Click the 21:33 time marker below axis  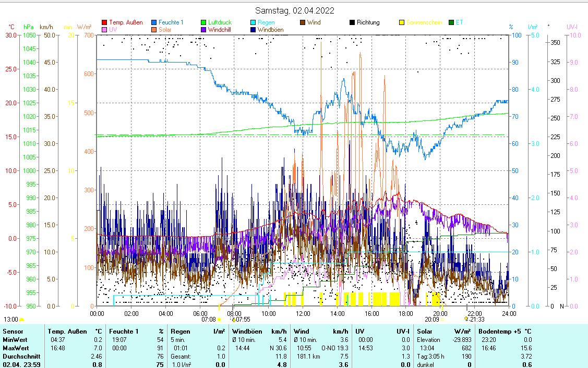click(476, 319)
